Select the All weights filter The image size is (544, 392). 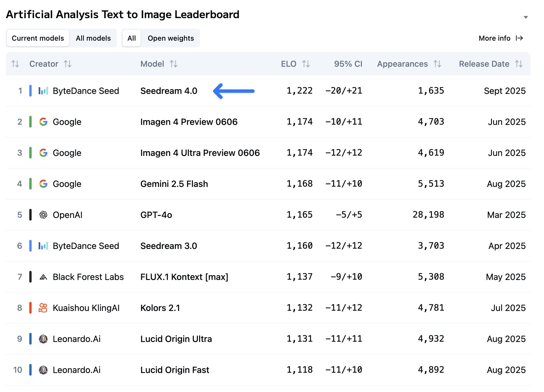click(132, 38)
